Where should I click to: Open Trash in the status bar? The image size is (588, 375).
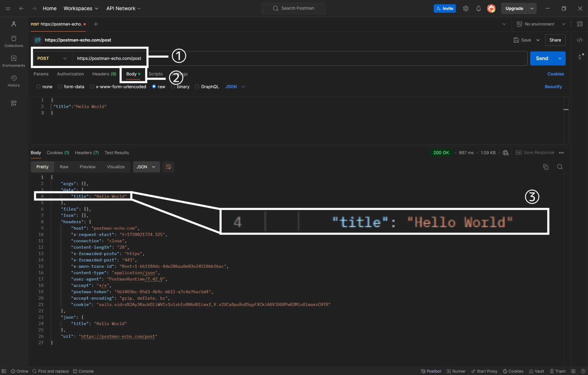click(558, 371)
